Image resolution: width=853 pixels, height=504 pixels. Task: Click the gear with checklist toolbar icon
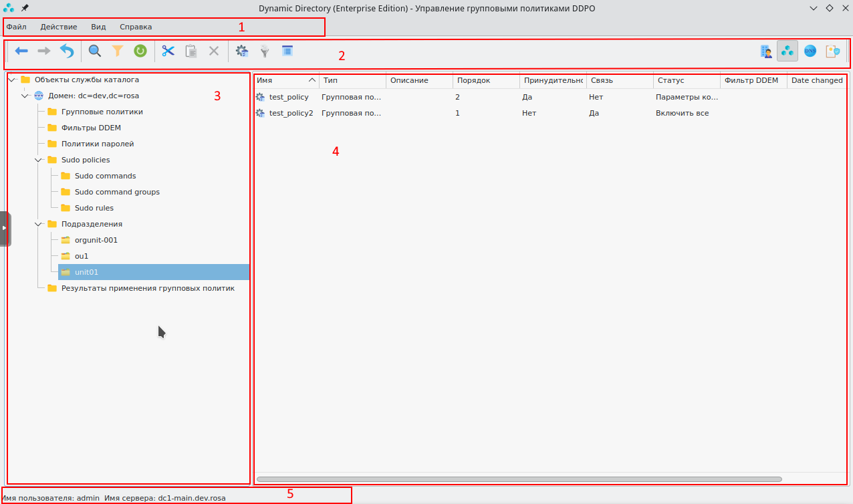pos(242,51)
